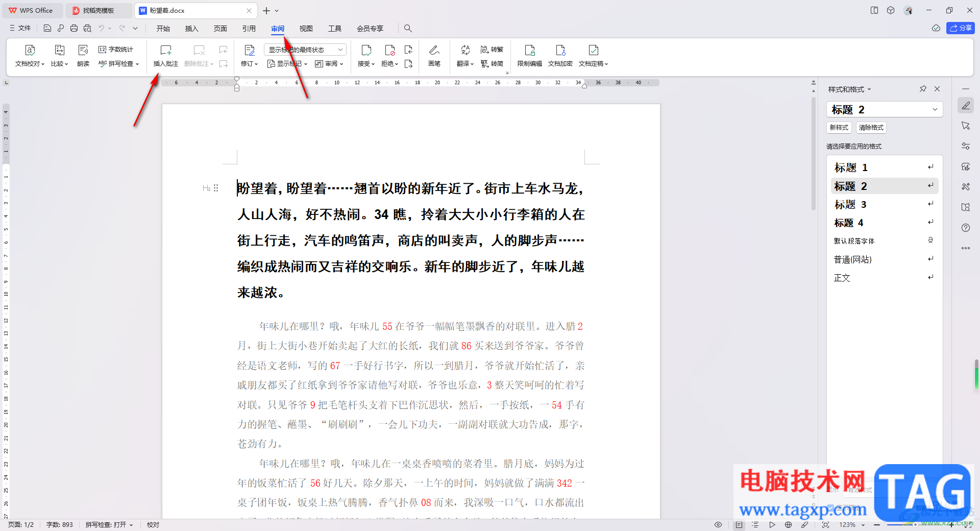Open 字数统计 word count
The width and height of the screenshot is (980, 531).
click(x=116, y=50)
